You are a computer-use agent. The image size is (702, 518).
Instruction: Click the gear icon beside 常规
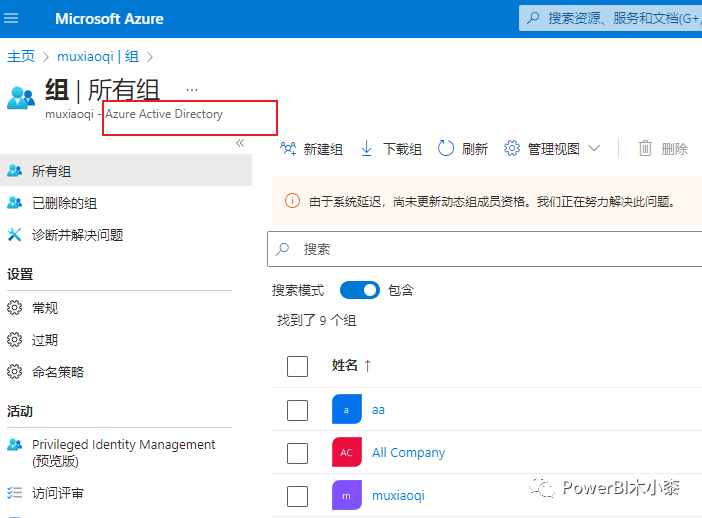[14, 308]
